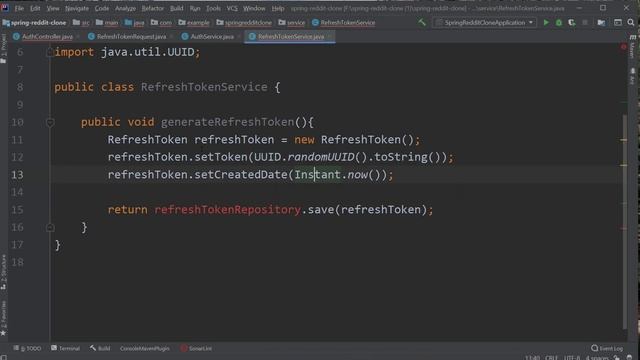Open the SonarLint tool window
This screenshot has height=360, width=640.
pyautogui.click(x=196, y=348)
